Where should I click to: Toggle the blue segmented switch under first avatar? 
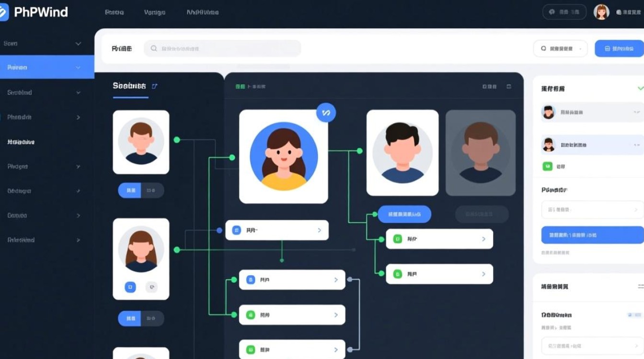[130, 191]
